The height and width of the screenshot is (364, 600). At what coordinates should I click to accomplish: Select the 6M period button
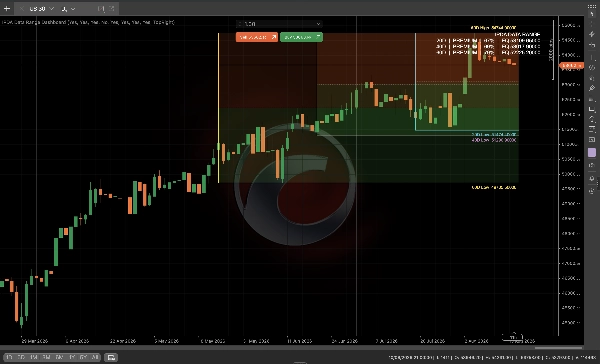(x=59, y=357)
